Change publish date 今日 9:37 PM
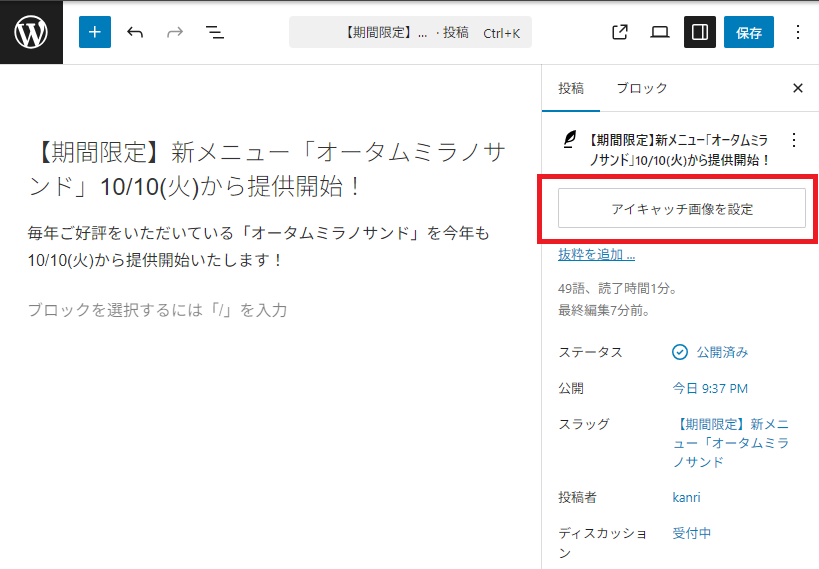Viewport: 819px width, 569px height. tap(710, 388)
